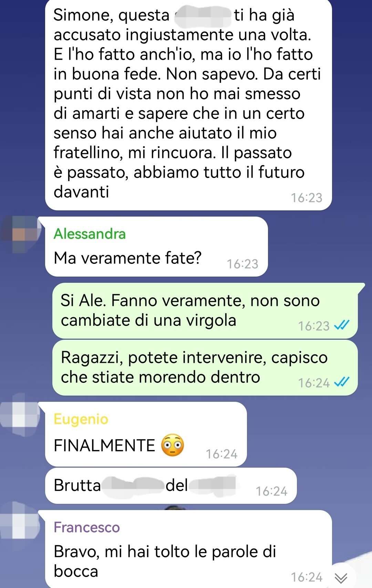Select the 'Ma veramente fate?' message bubble
Viewport: 372px width, 588px height.
coord(156,247)
